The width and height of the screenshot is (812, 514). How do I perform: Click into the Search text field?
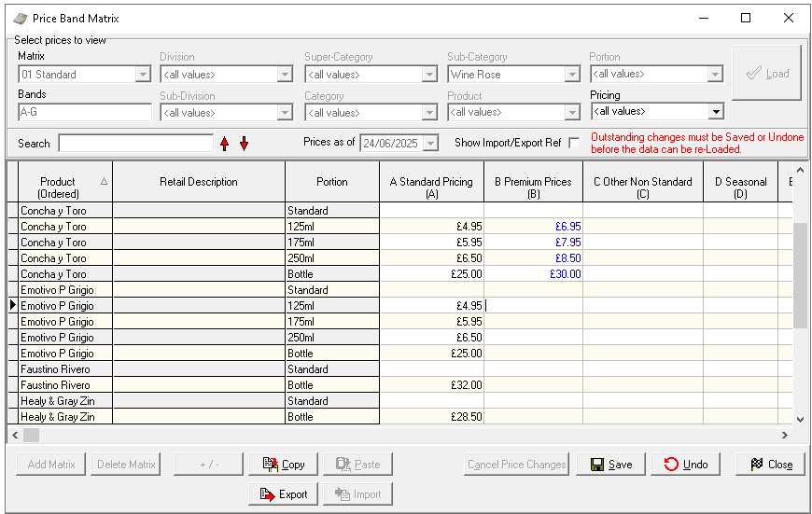pos(135,144)
